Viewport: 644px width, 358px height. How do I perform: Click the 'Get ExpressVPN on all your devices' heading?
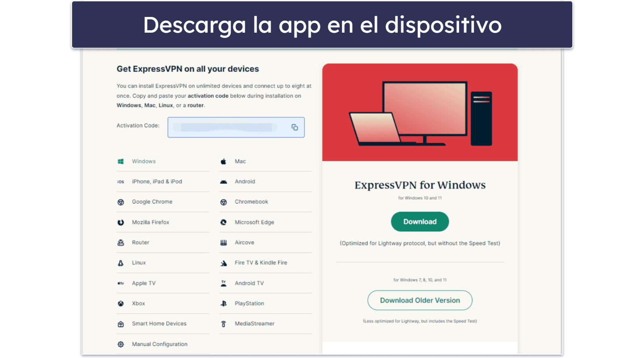[188, 69]
